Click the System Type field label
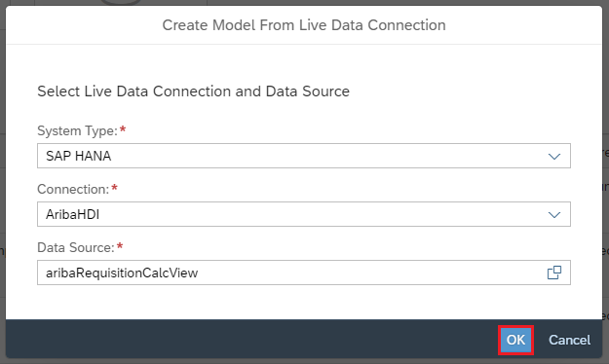609x364 pixels. [x=77, y=130]
